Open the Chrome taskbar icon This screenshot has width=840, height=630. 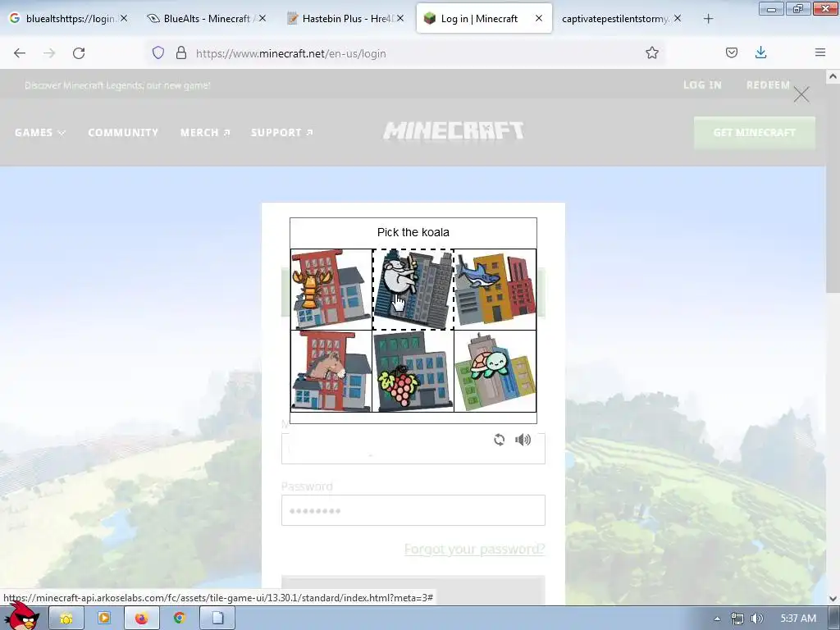point(180,619)
